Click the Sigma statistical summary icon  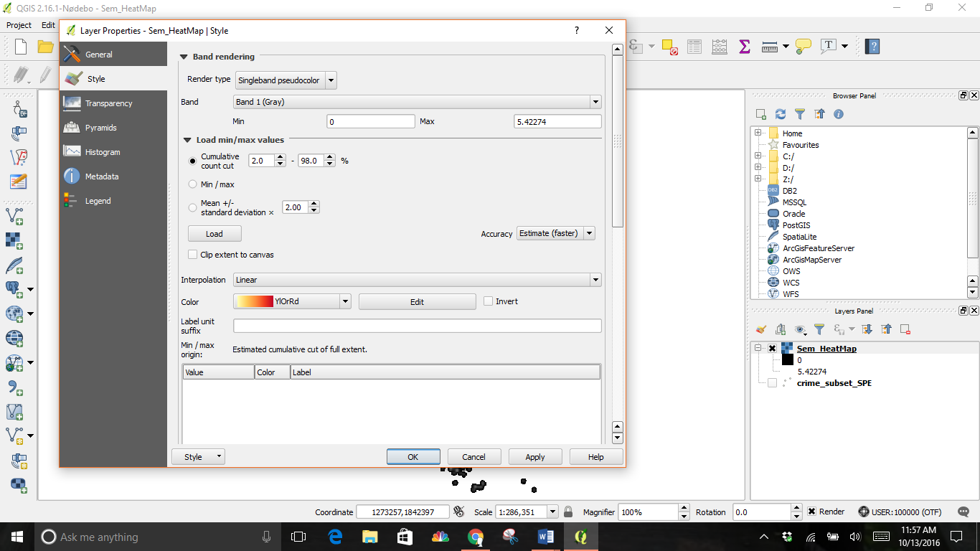point(744,47)
